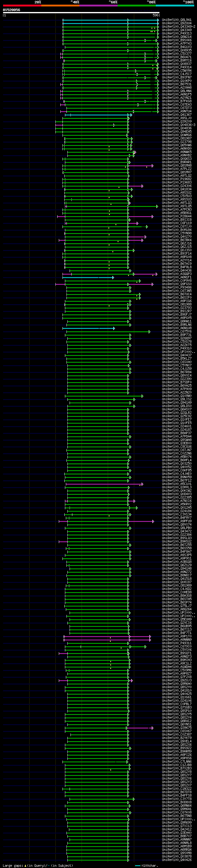Select the UniRef100_Q41367 label
197x868 pixels.
(x=176, y=115)
